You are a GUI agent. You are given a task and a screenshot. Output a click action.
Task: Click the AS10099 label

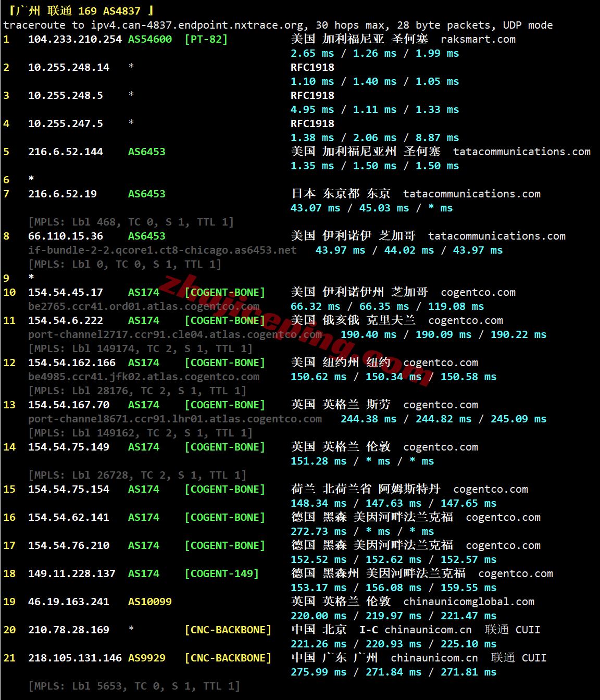click(x=150, y=602)
